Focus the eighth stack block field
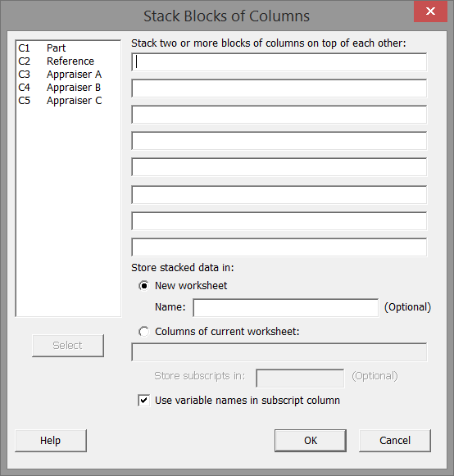Image resolution: width=454 pixels, height=476 pixels. click(279, 247)
